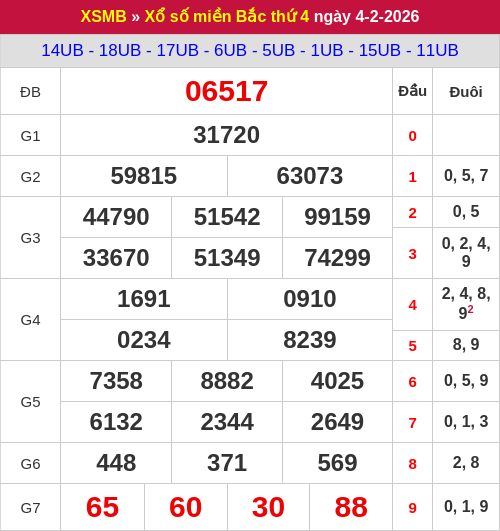Click the G7 prize label

coord(30,508)
